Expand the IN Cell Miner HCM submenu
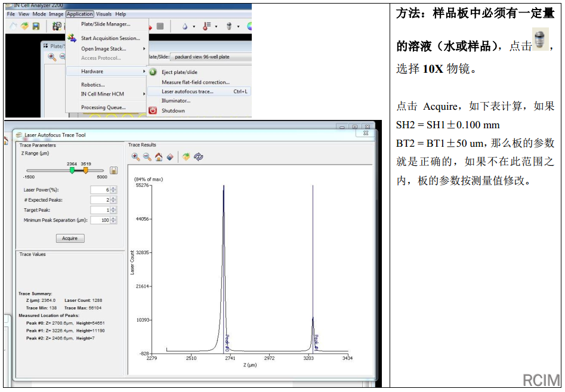This screenshot has width=565, height=392. coord(143,94)
